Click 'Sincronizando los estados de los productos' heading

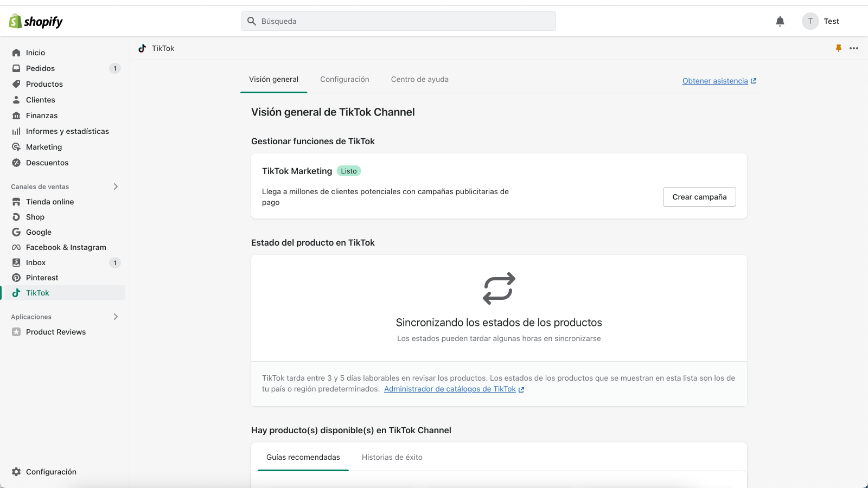pyautogui.click(x=499, y=323)
